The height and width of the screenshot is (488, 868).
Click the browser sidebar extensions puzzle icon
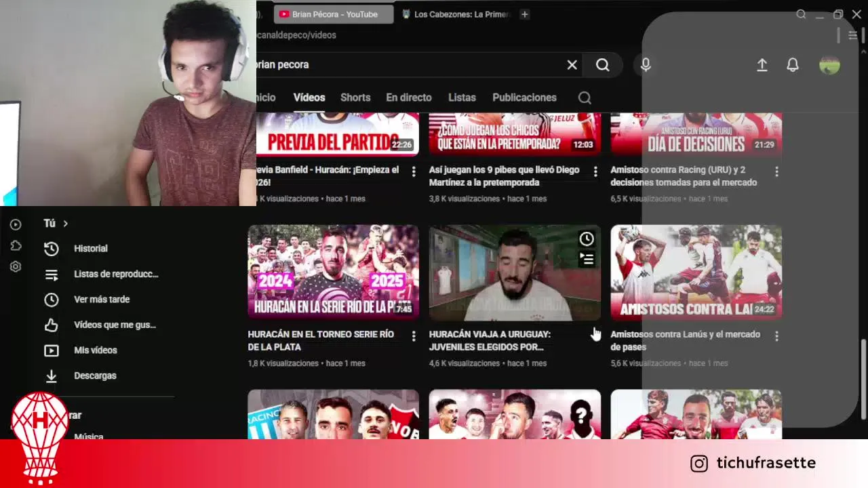pyautogui.click(x=16, y=245)
